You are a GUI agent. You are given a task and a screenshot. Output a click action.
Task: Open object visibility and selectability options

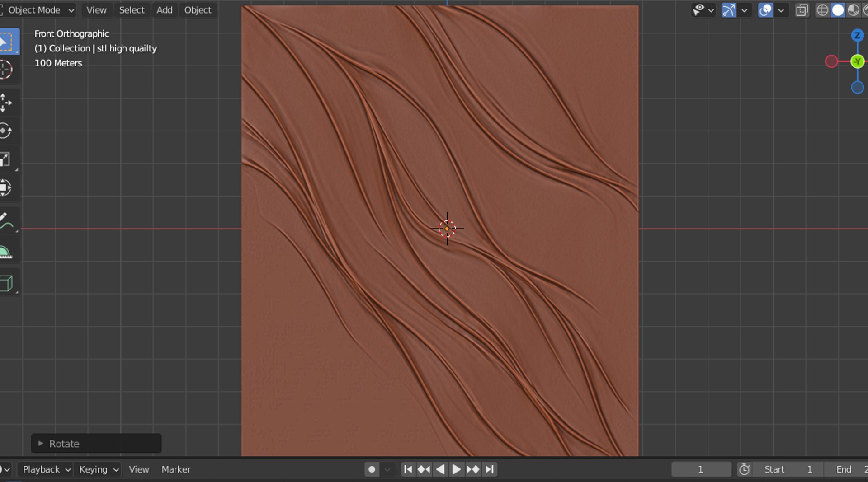703,10
